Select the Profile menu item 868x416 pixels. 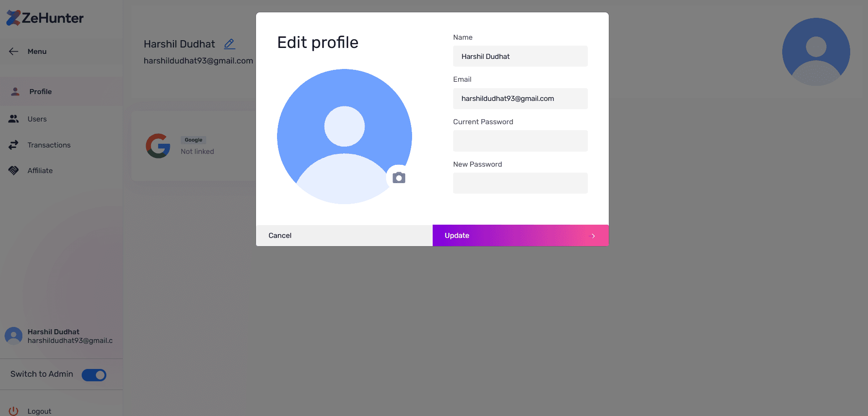click(x=40, y=91)
